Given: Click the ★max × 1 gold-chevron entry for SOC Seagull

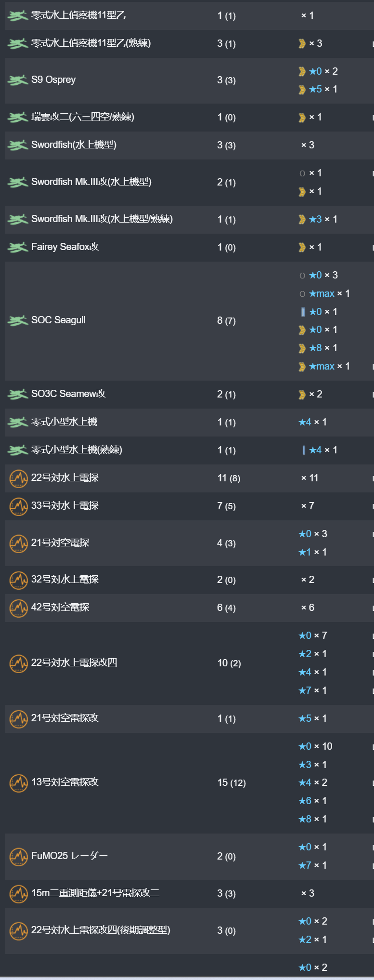Looking at the screenshot, I should tap(324, 366).
